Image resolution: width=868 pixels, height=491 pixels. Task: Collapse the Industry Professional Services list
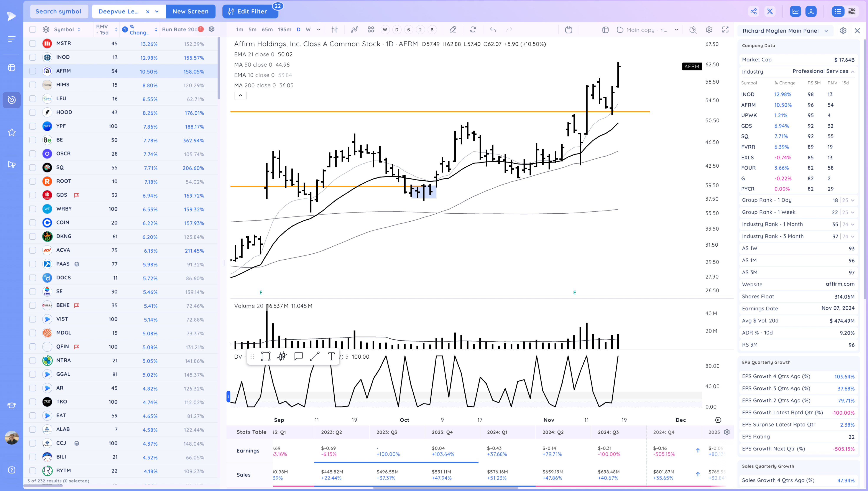[x=853, y=71]
